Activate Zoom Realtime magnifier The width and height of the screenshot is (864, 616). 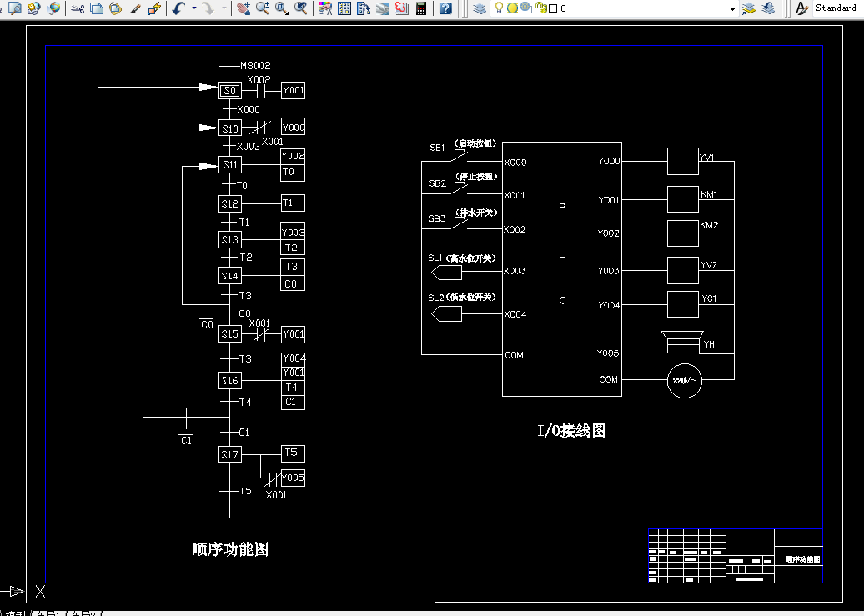pos(262,8)
